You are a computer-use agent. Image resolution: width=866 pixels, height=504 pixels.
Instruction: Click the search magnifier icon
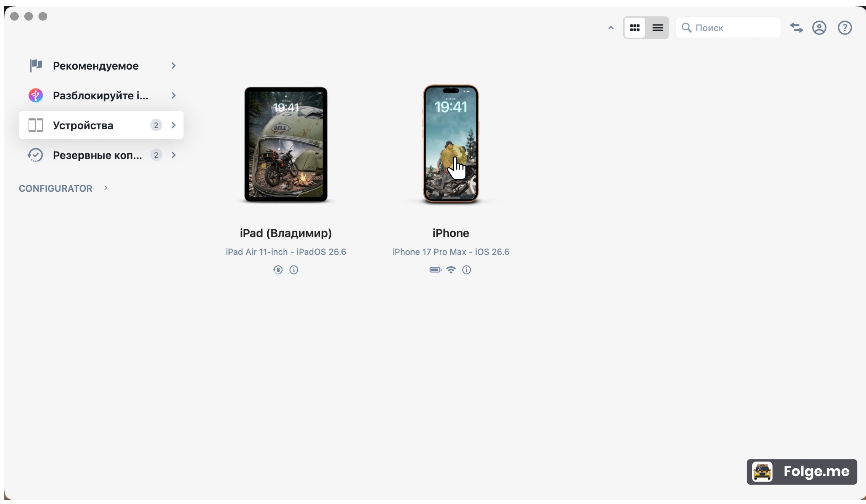point(686,27)
